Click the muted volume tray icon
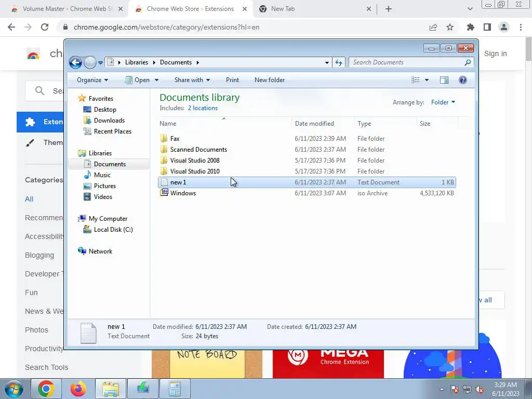The width and height of the screenshot is (532, 399). [x=480, y=389]
